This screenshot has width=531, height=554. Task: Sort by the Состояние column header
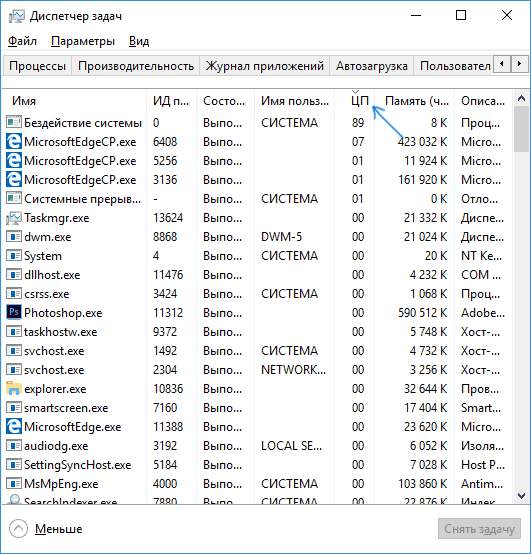point(225,101)
